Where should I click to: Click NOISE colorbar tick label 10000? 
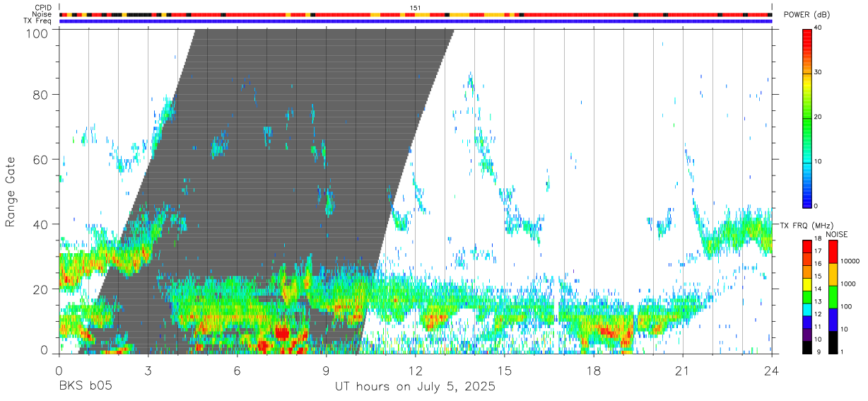(850, 261)
